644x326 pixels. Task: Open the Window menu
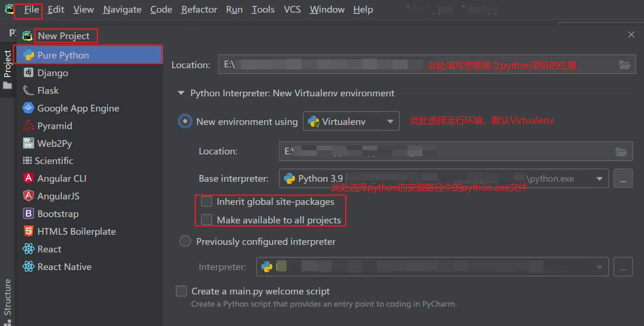coord(327,9)
